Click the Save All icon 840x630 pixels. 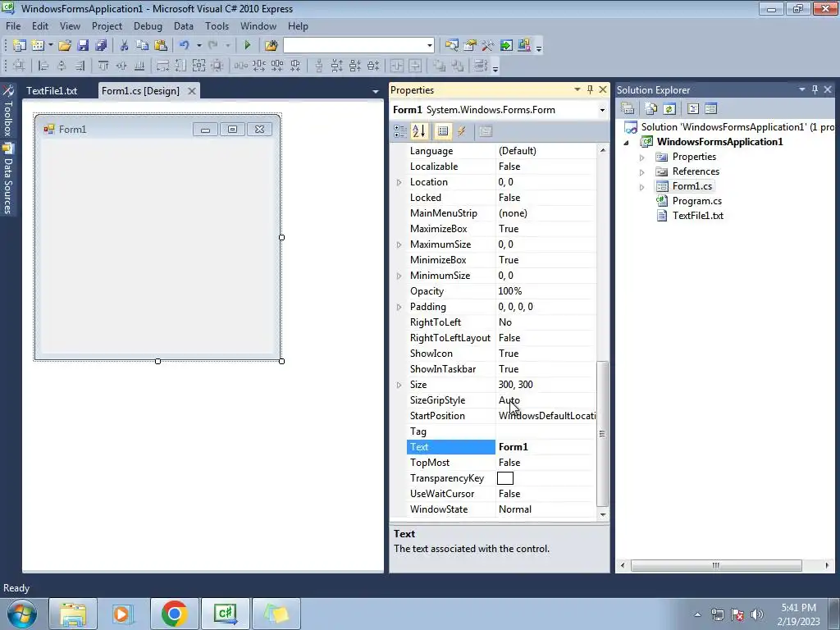100,46
